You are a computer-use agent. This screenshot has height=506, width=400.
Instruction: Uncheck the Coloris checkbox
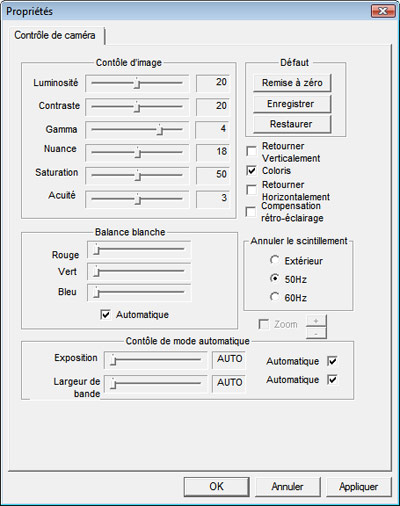[251, 171]
